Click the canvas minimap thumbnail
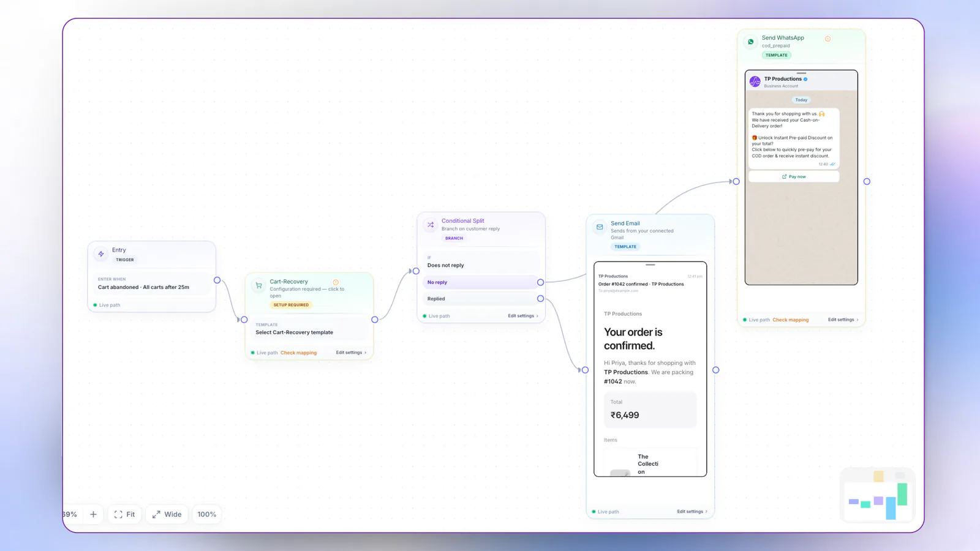The image size is (980, 551). [x=878, y=495]
